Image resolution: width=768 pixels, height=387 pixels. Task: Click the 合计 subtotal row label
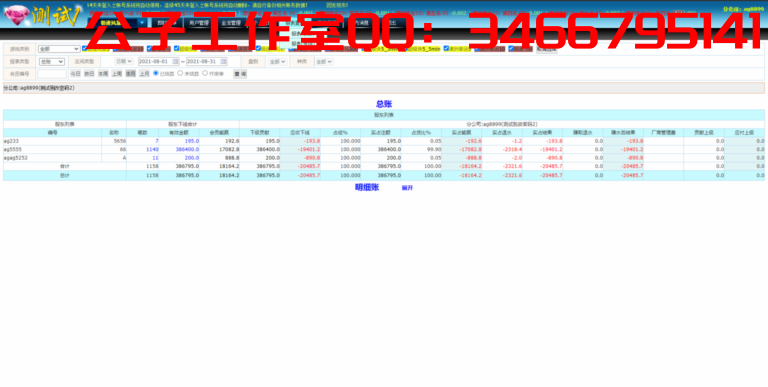[x=65, y=167]
